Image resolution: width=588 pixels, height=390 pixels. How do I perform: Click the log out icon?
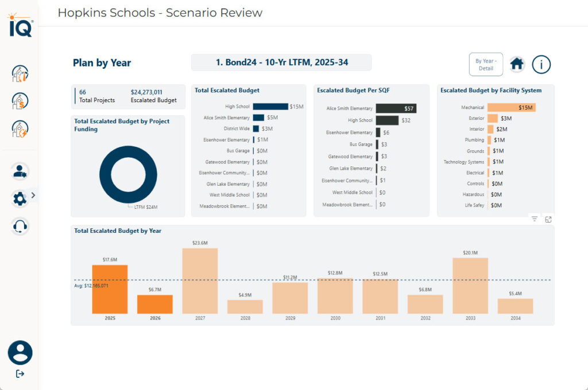click(x=20, y=374)
